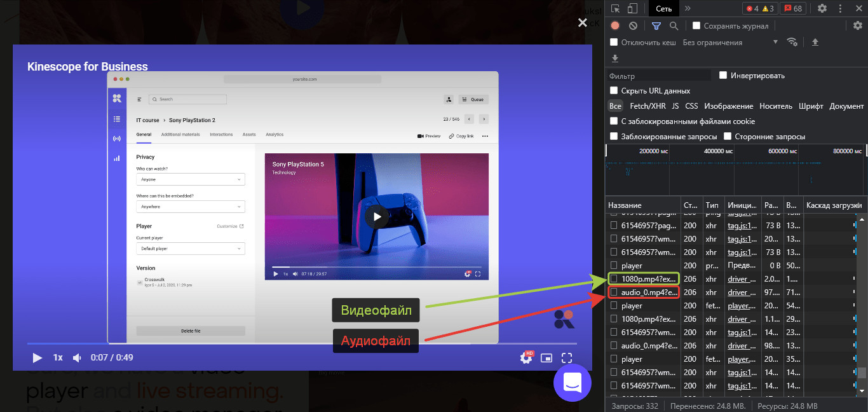Filter requests by Изображение

pyautogui.click(x=728, y=106)
